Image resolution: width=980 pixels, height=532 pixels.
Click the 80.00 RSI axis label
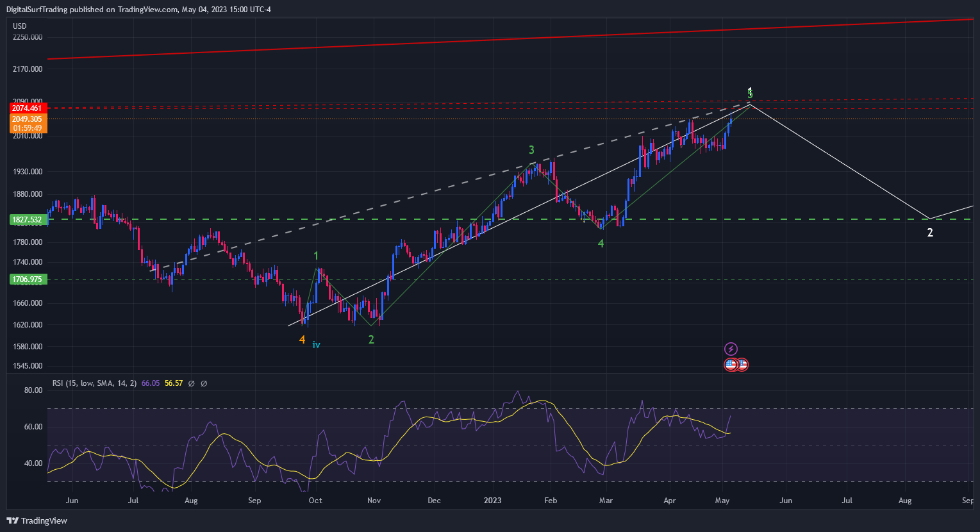point(33,390)
